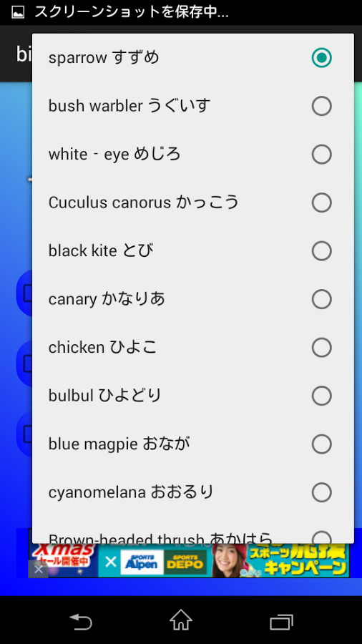The image size is (362, 644).
Task: Tap the Android home icon
Action: [181, 620]
